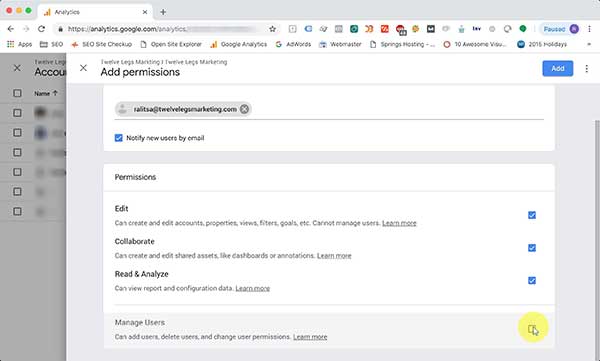
Task: Open Learn more link for Read & Analyze
Action: tap(253, 288)
